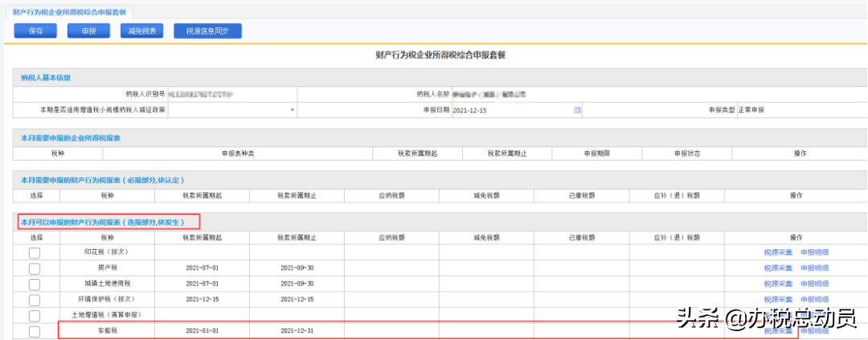
Task: Click the 申报状态 column header
Action: click(687, 154)
